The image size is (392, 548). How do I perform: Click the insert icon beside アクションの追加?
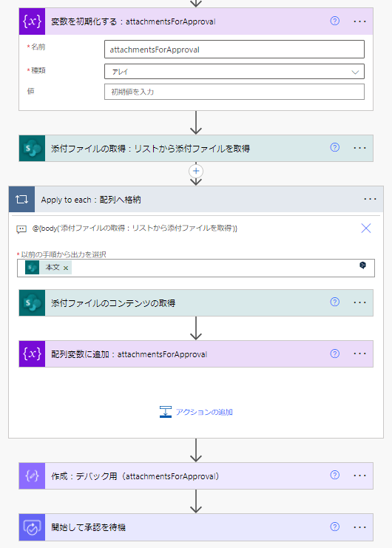(x=166, y=412)
